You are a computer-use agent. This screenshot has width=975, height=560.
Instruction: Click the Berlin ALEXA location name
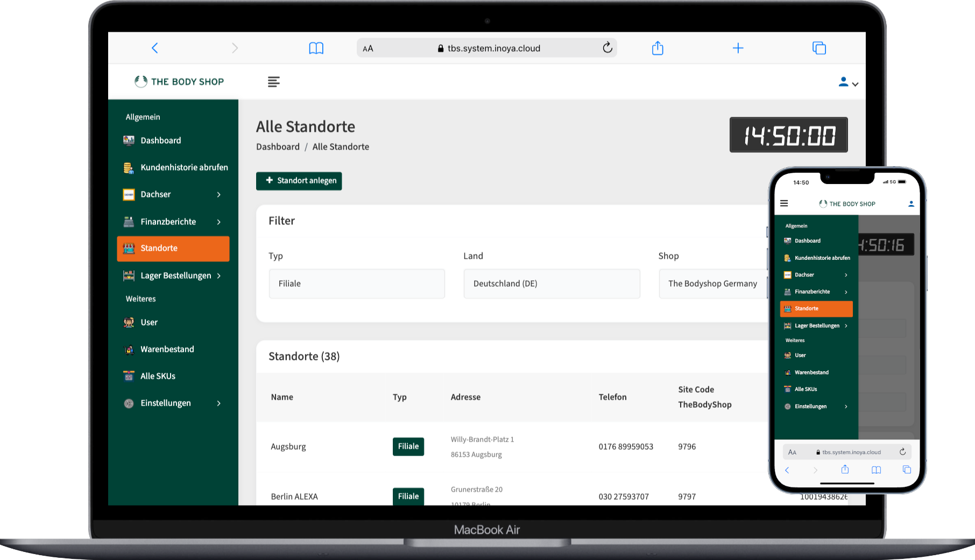pos(294,497)
